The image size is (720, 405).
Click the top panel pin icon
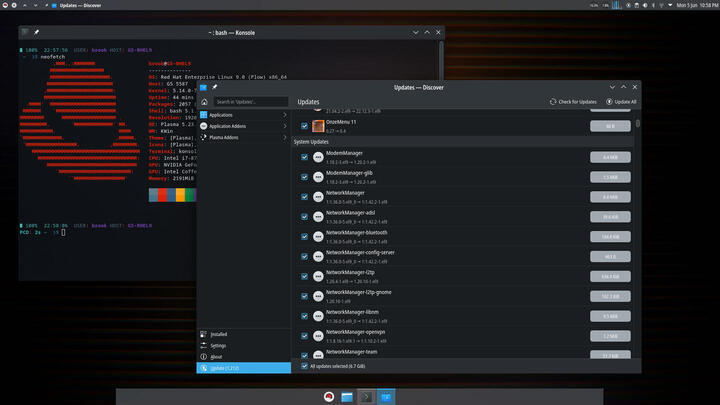(47, 6)
